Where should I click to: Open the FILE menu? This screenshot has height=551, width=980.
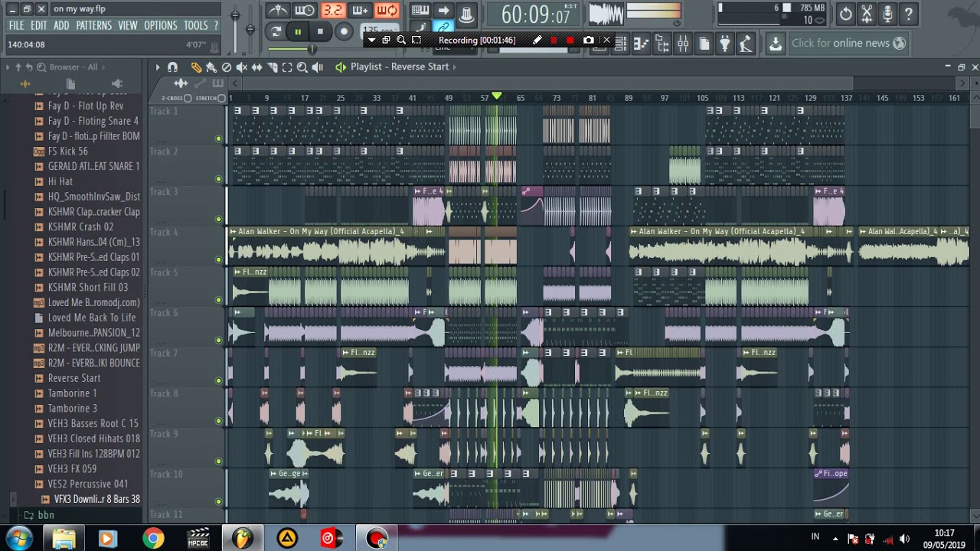click(x=16, y=25)
